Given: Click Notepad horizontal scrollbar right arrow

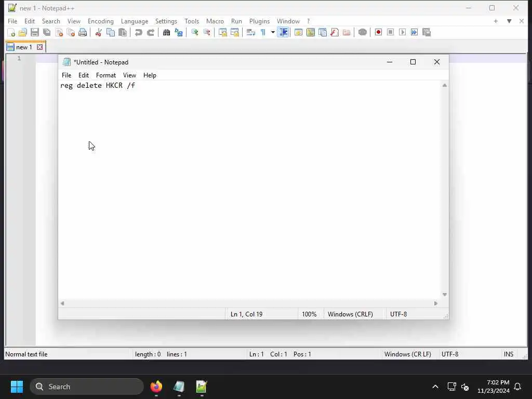Looking at the screenshot, I should click(x=436, y=303).
